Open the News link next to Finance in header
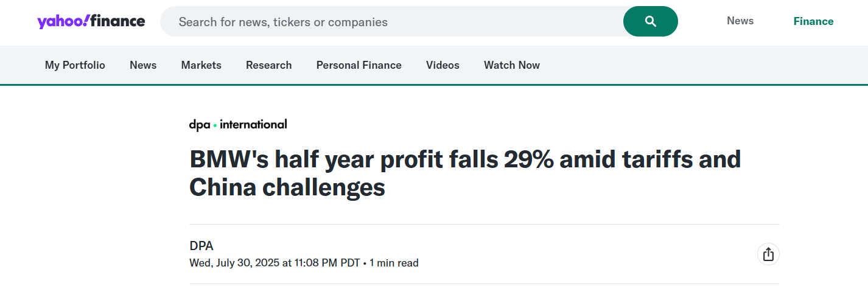This screenshot has width=868, height=286. (x=740, y=21)
